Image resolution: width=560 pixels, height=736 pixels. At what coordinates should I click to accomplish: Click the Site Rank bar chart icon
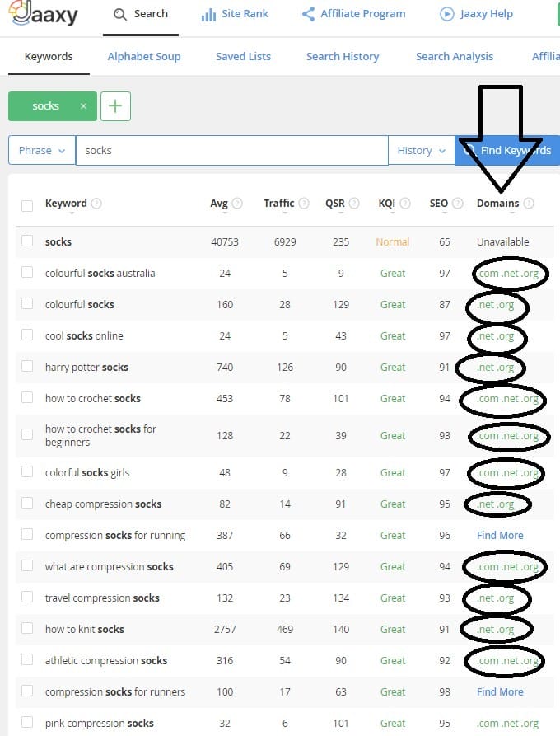click(208, 15)
